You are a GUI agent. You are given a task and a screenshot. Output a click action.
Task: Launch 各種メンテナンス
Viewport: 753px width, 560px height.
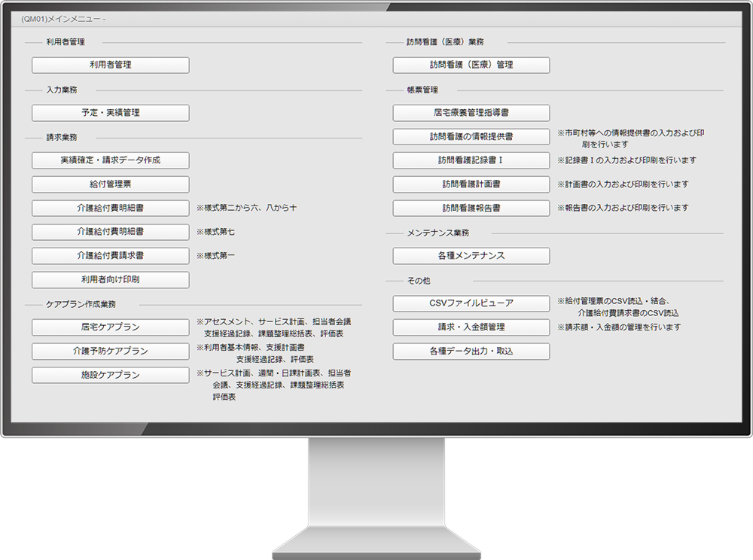471,255
